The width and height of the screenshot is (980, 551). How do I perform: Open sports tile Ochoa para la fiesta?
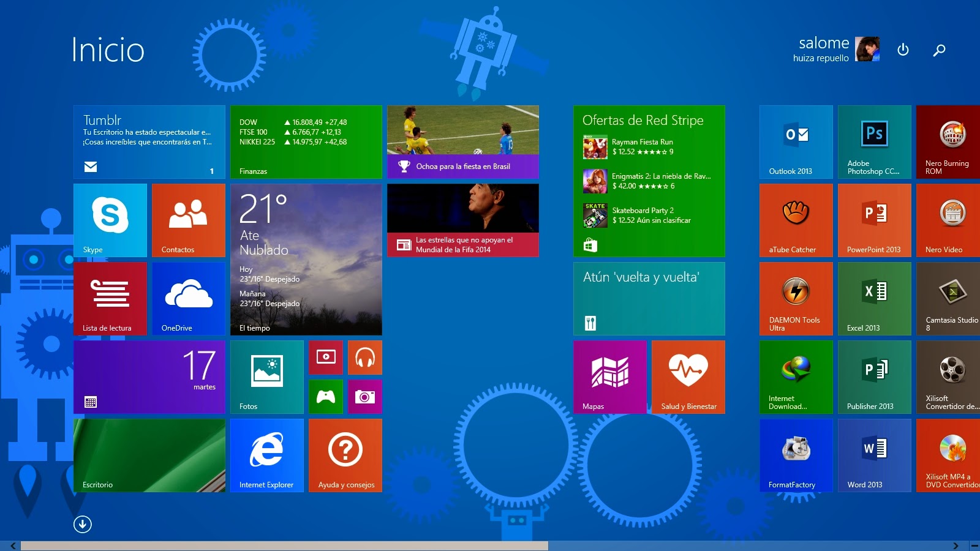tap(463, 142)
